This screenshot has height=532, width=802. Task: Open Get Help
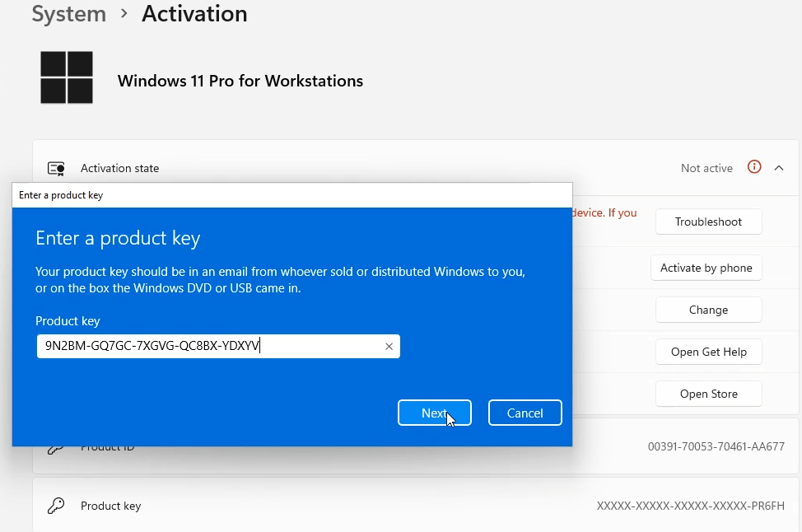708,352
